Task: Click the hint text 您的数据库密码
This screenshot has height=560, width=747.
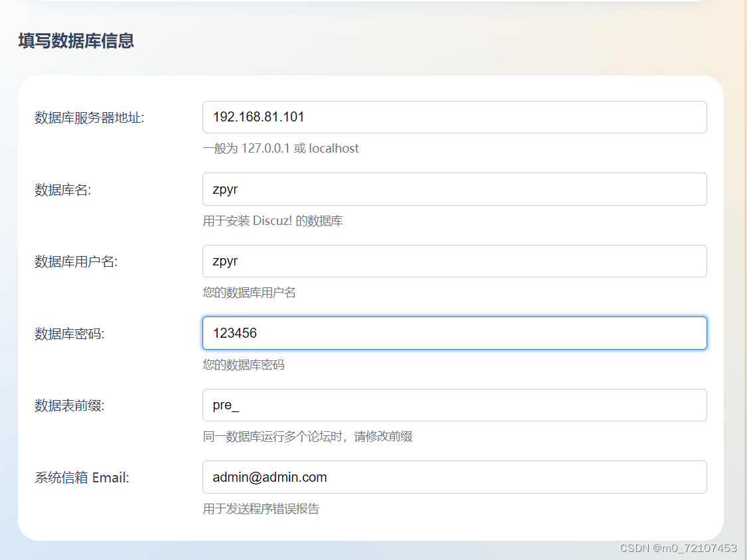Action: [x=244, y=365]
